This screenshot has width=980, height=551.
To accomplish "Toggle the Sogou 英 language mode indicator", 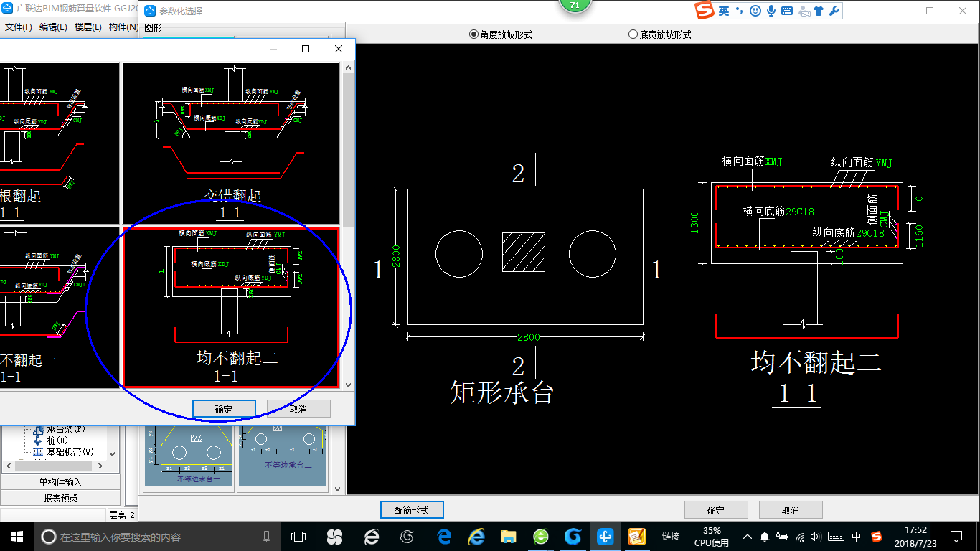I will pos(725,11).
